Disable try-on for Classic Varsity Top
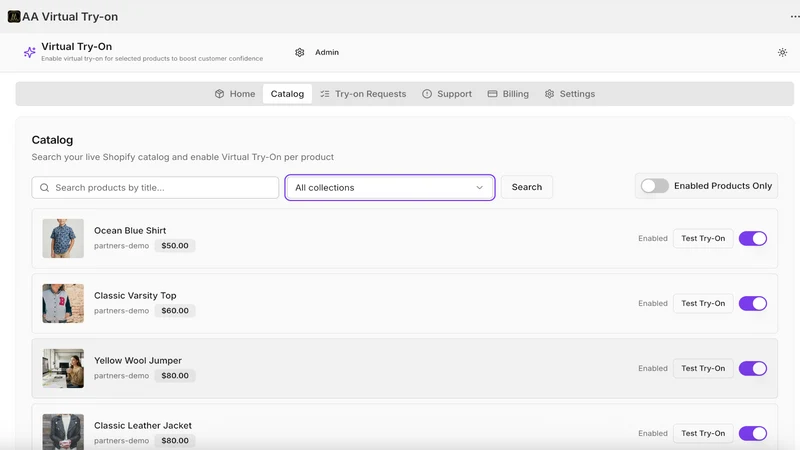 point(753,304)
